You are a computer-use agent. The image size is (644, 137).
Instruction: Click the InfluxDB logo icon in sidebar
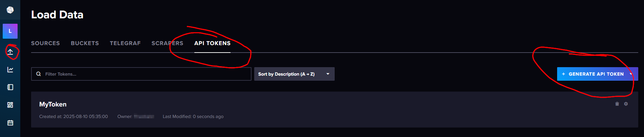point(10,10)
